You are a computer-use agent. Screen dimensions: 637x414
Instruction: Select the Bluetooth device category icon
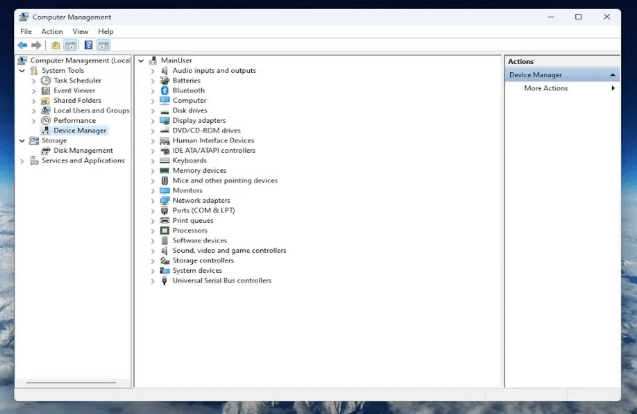point(165,90)
